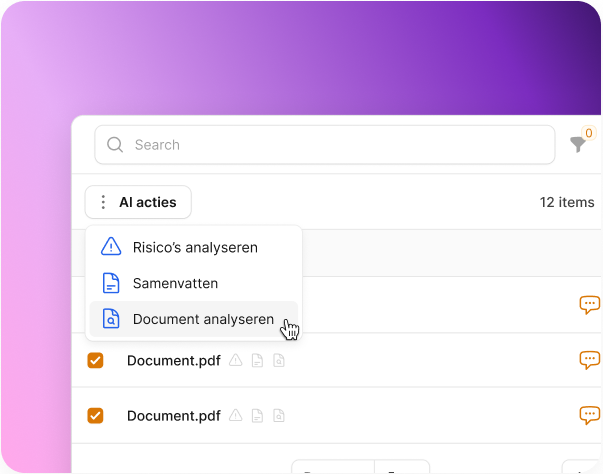
Task: Click the middle Document.pdf file name
Action: point(173,361)
